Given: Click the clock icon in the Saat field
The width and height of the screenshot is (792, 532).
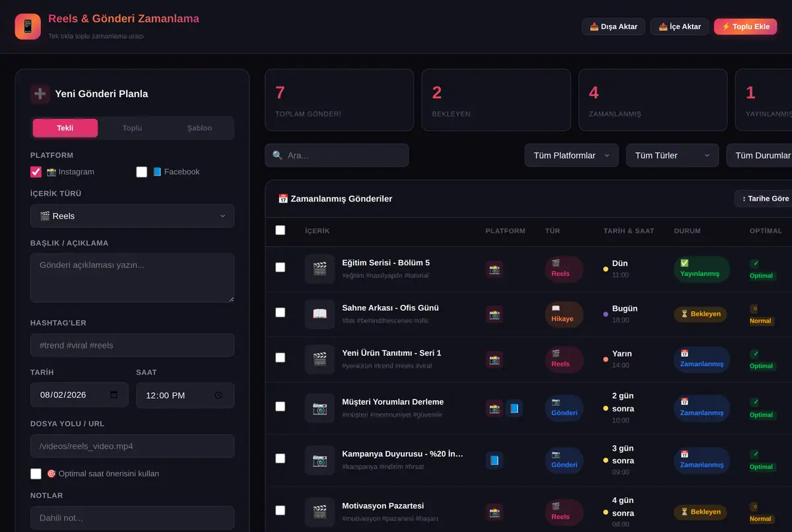Looking at the screenshot, I should [x=218, y=395].
